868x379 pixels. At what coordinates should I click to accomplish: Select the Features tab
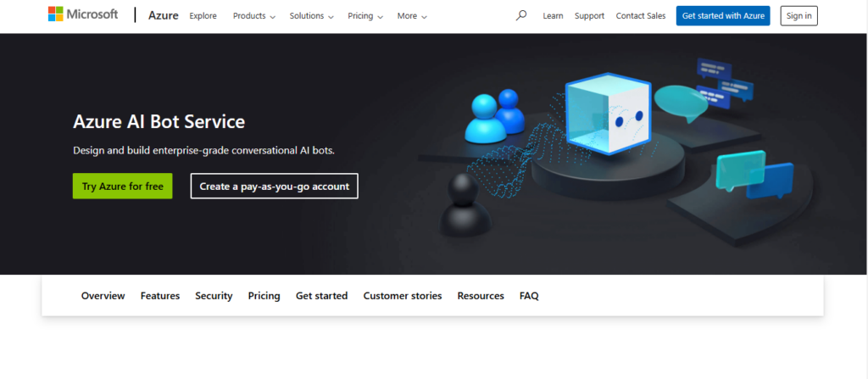pos(160,296)
